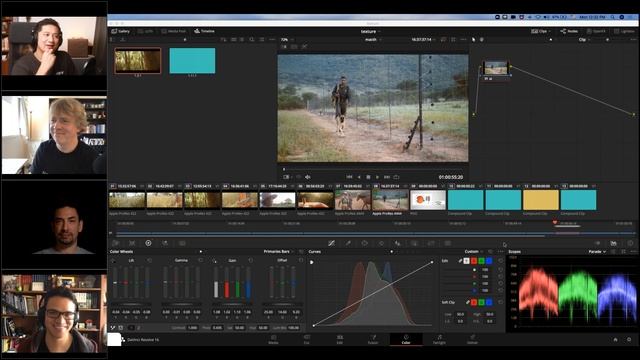Switch to the Edit page

(340, 339)
